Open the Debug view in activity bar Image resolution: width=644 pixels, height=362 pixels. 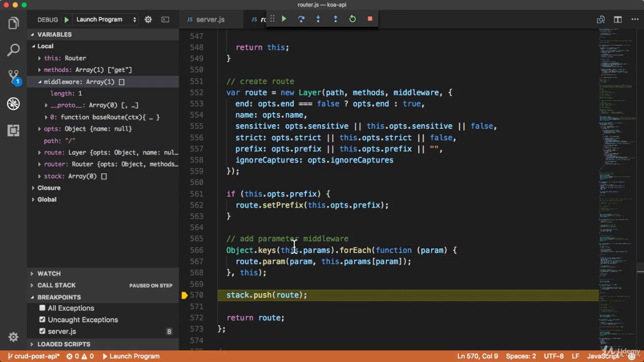pos(14,104)
